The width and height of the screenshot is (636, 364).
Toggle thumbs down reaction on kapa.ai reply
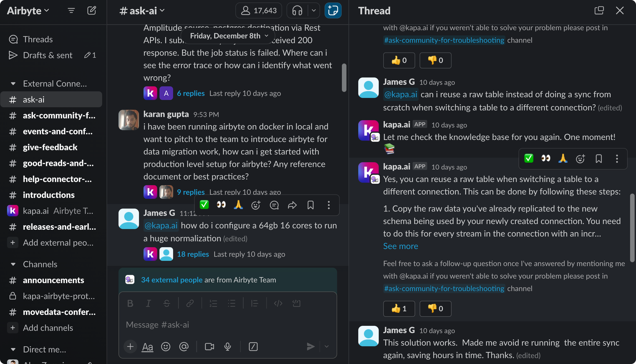435,309
